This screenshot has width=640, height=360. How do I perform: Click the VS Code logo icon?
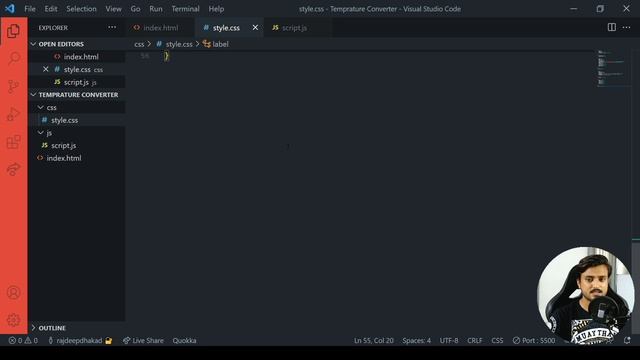pyautogui.click(x=10, y=9)
